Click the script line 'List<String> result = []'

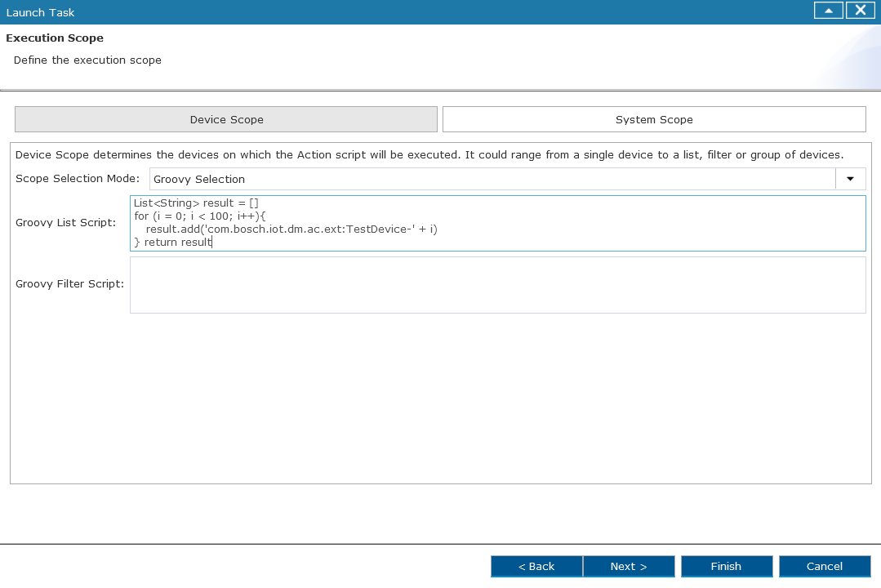[x=196, y=203]
